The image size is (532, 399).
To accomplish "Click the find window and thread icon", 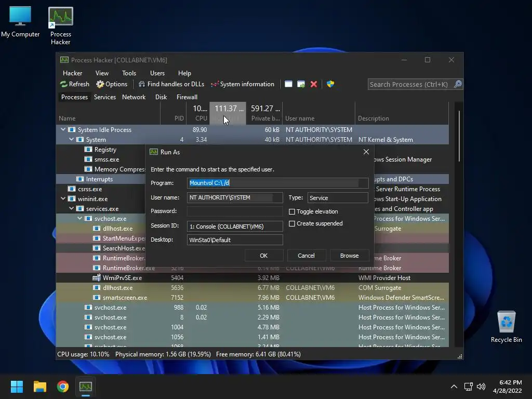I will point(301,84).
